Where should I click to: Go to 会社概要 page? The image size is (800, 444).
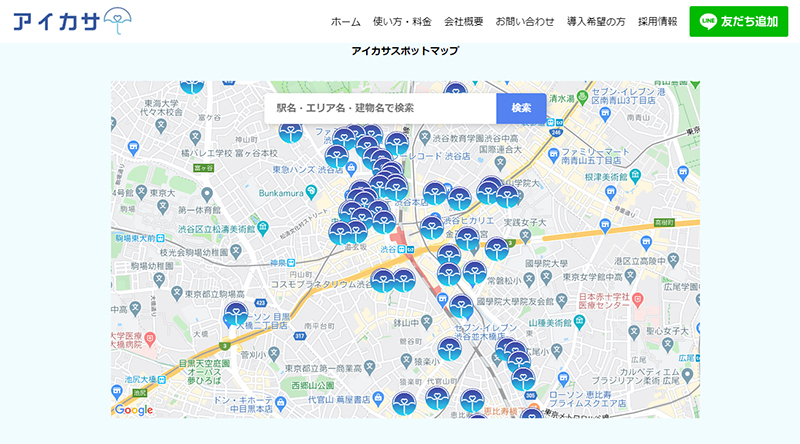(x=463, y=21)
